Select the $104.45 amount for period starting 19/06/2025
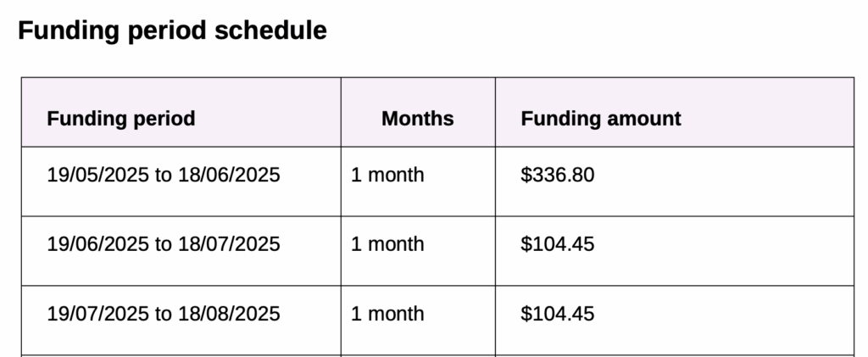This screenshot has height=357, width=868. 558,245
